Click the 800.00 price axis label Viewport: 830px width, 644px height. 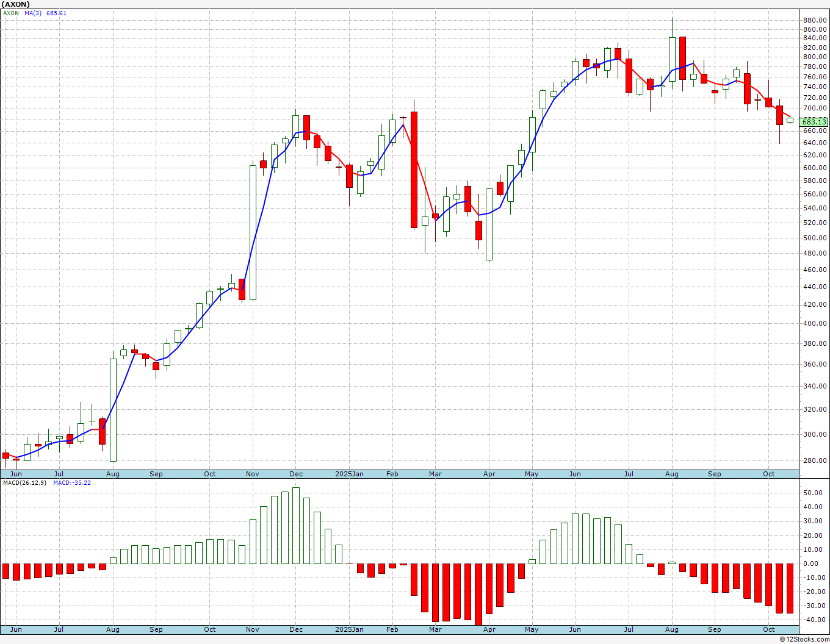[815, 57]
